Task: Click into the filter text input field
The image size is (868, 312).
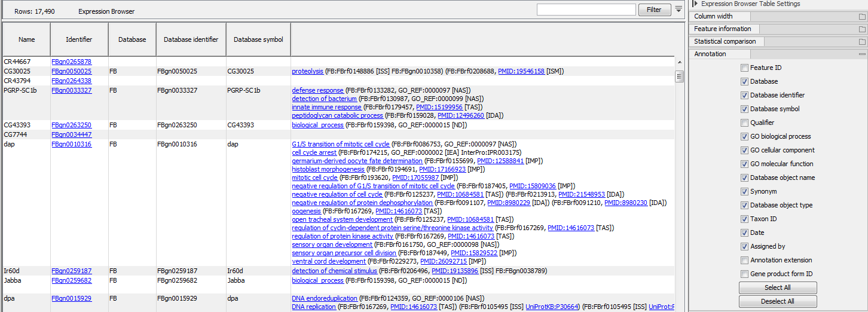Action: point(586,10)
